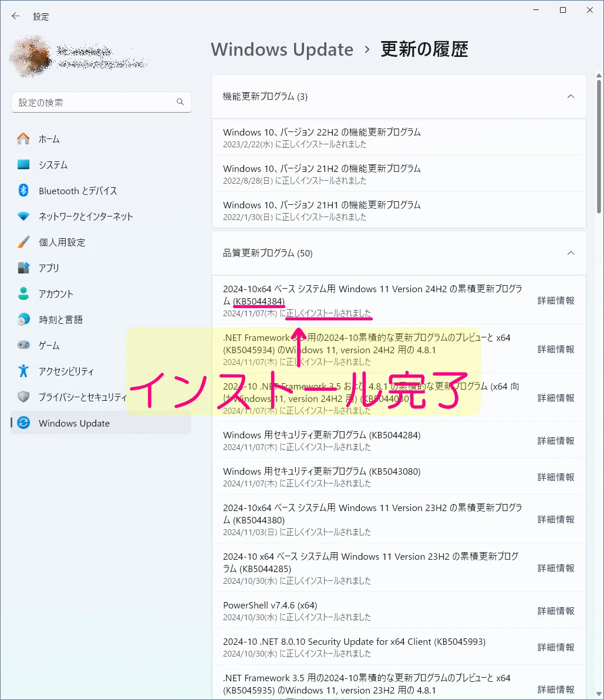Screen dimensions: 604x700
Task: Click the 設定の検索 search field
Action: coord(101,102)
